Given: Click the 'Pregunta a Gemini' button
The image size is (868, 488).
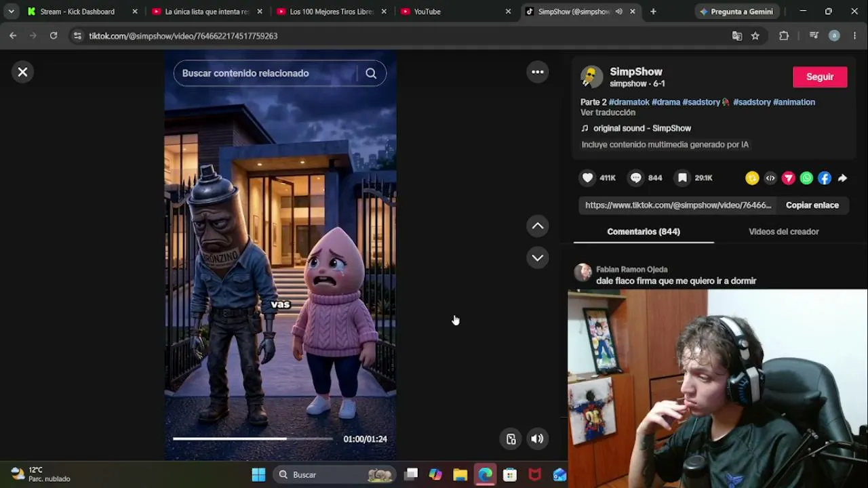Looking at the screenshot, I should [736, 12].
